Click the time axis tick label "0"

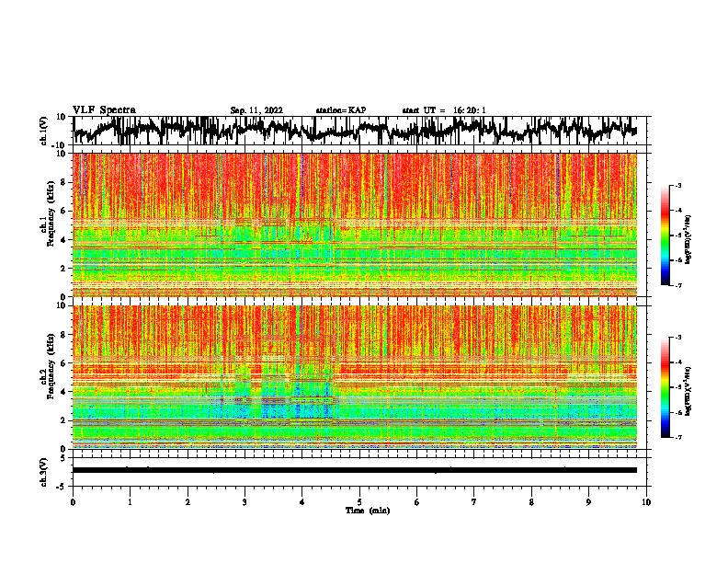pos(73,502)
